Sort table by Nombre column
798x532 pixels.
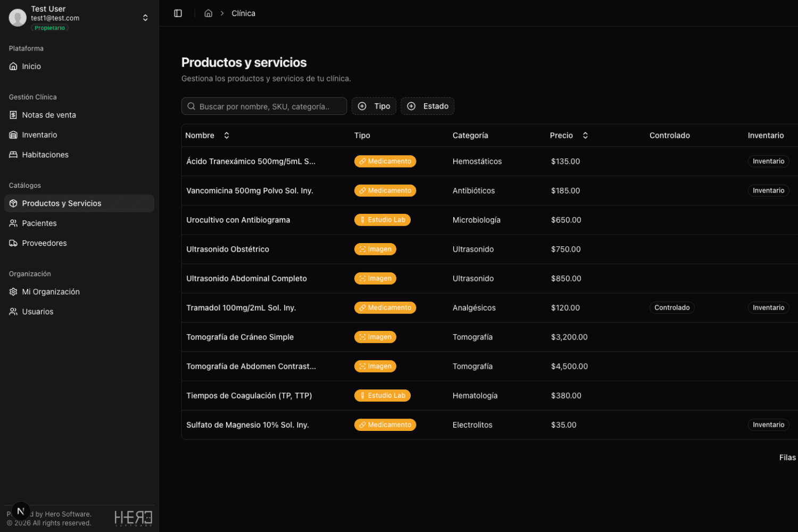(x=226, y=135)
